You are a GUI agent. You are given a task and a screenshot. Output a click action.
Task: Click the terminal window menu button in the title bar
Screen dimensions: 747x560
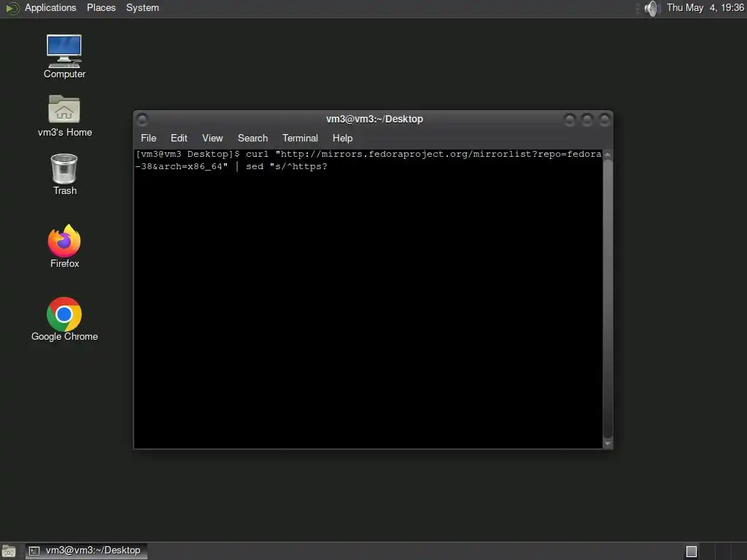point(142,119)
